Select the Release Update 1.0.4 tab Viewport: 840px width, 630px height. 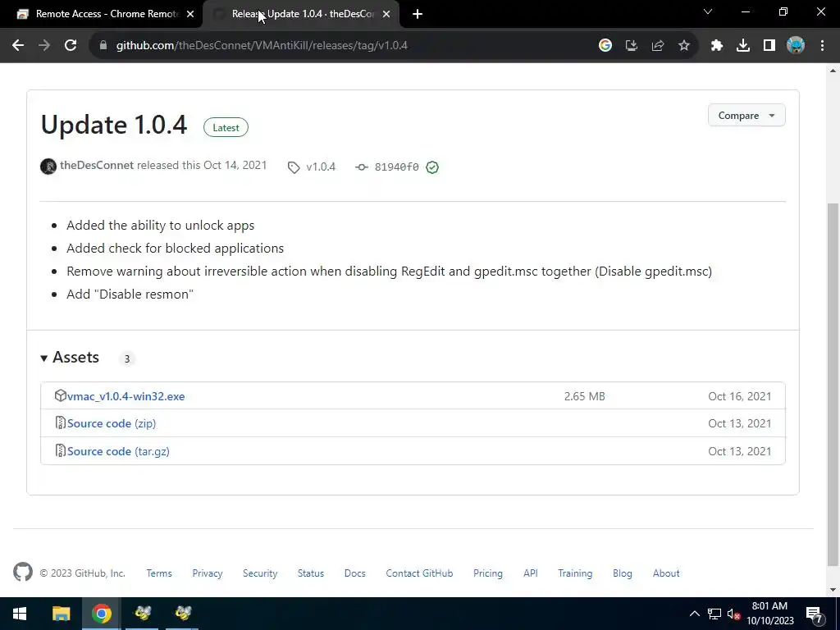300,15
